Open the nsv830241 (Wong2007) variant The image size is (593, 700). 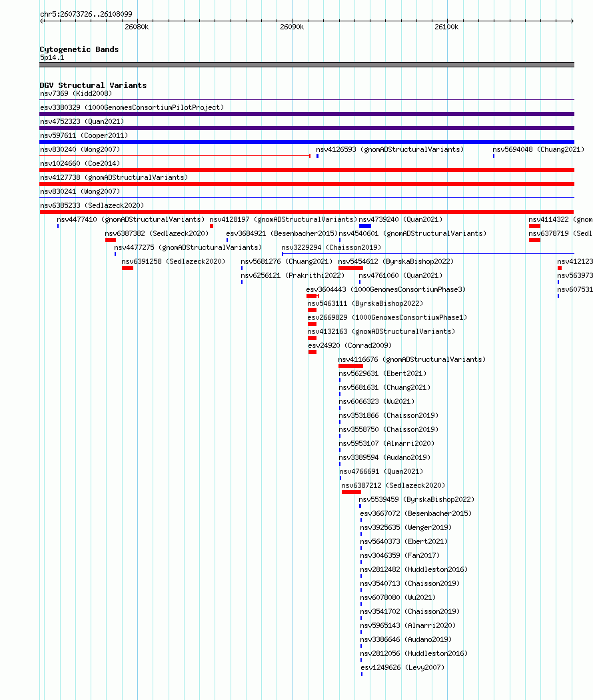(x=80, y=191)
